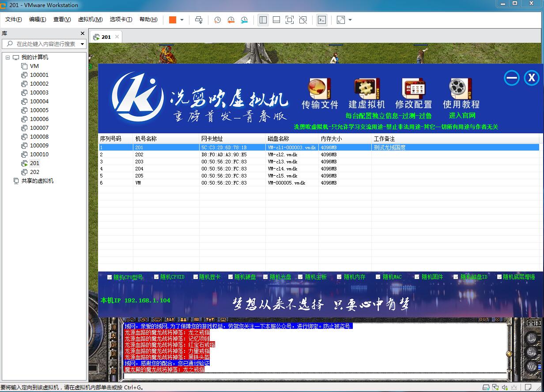Click the 工作备注 column header
Screen dimensions: 544x392
click(456, 139)
